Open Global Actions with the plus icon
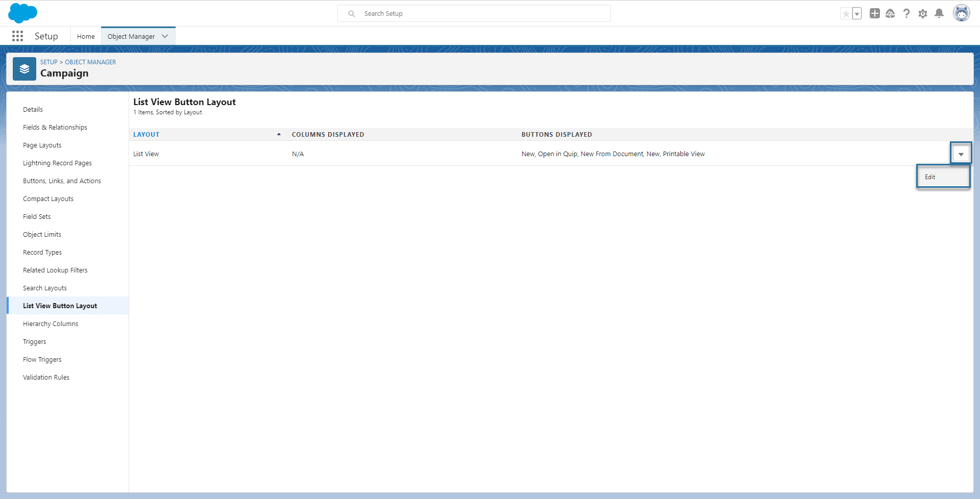Viewport: 980px width, 499px height. coord(874,13)
